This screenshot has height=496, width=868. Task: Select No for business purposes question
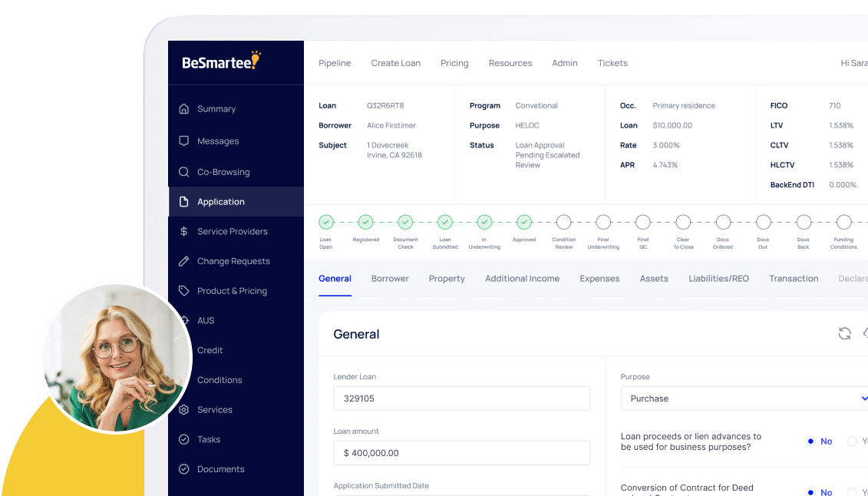coord(810,441)
